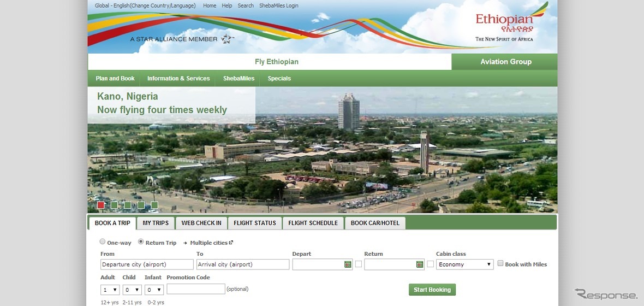Open the Adult count dropdown
Screen dimensions: 644x306
[110, 290]
